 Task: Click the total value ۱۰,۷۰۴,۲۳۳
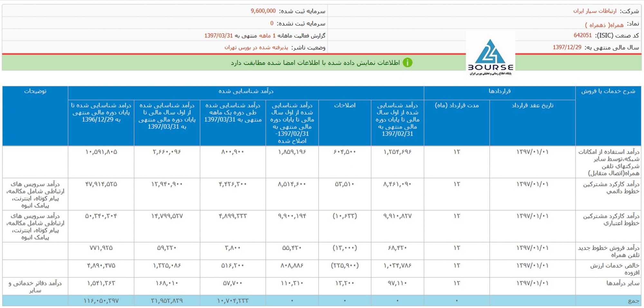[x=233, y=301]
